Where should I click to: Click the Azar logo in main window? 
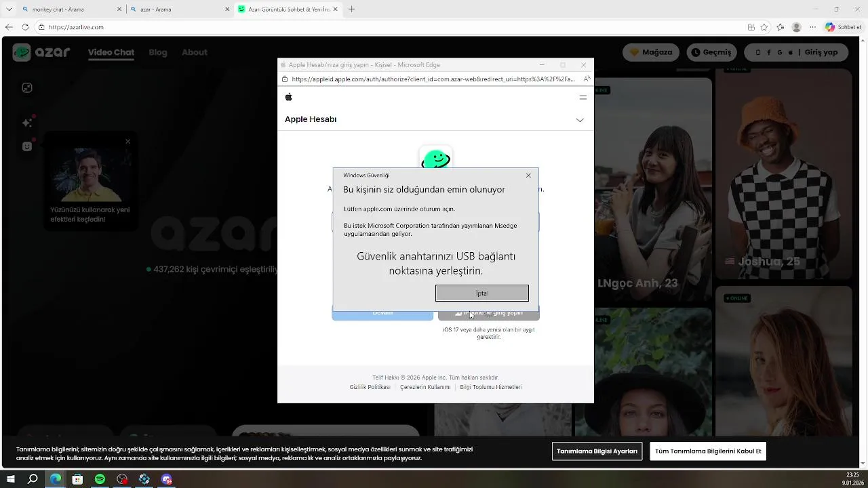pos(41,52)
